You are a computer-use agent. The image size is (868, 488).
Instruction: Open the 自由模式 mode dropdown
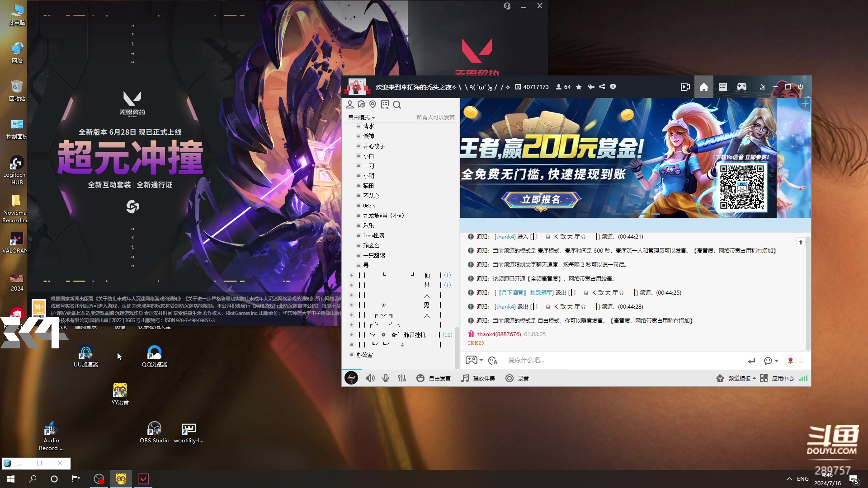(x=361, y=117)
